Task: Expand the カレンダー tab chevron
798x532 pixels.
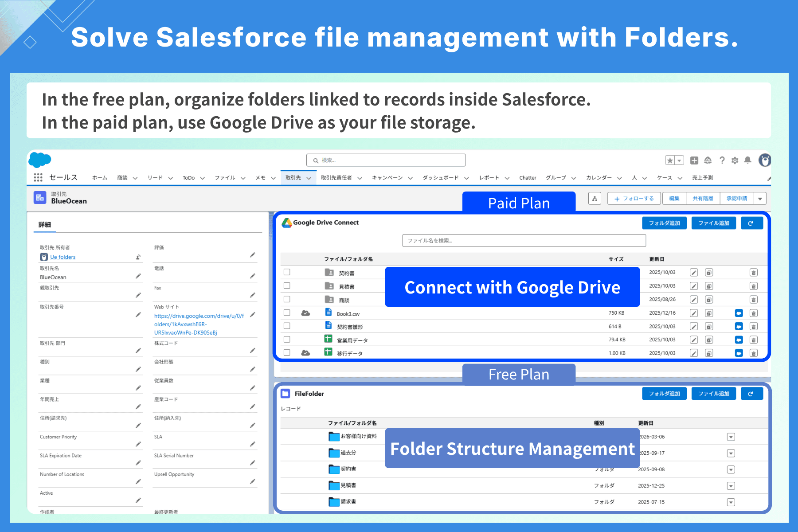Action: click(x=619, y=178)
